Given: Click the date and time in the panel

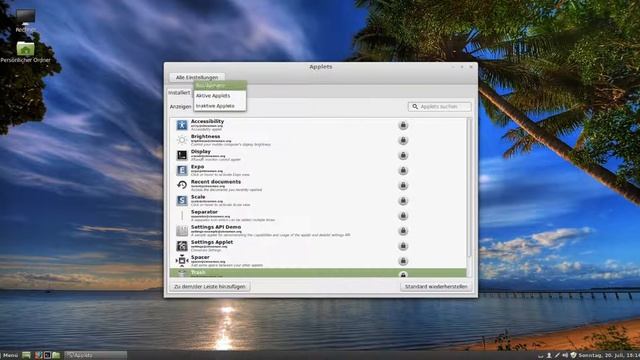Looking at the screenshot, I should [x=609, y=356].
